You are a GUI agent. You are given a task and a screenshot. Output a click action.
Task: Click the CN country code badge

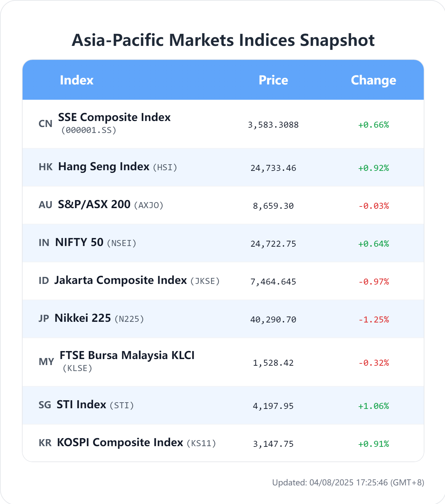point(45,124)
